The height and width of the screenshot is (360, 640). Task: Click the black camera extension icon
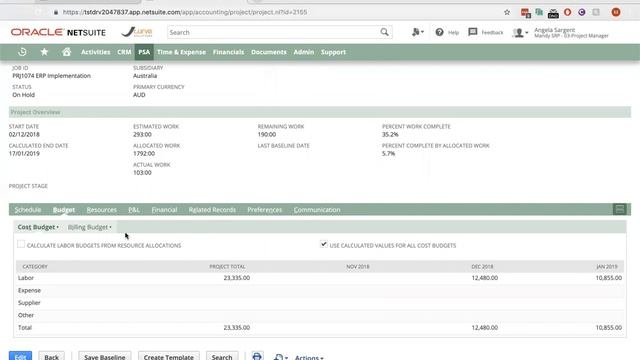tap(553, 13)
